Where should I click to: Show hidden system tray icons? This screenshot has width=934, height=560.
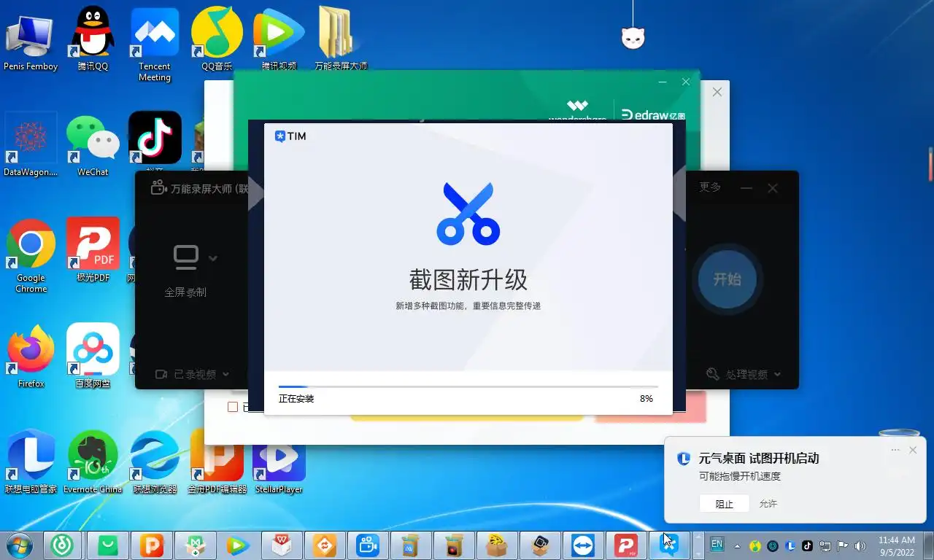(737, 545)
